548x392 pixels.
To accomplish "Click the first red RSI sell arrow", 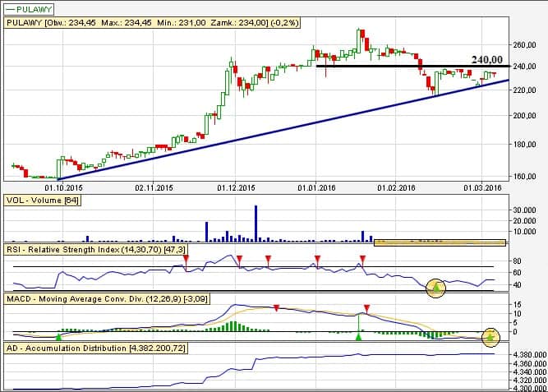I will point(186,259).
